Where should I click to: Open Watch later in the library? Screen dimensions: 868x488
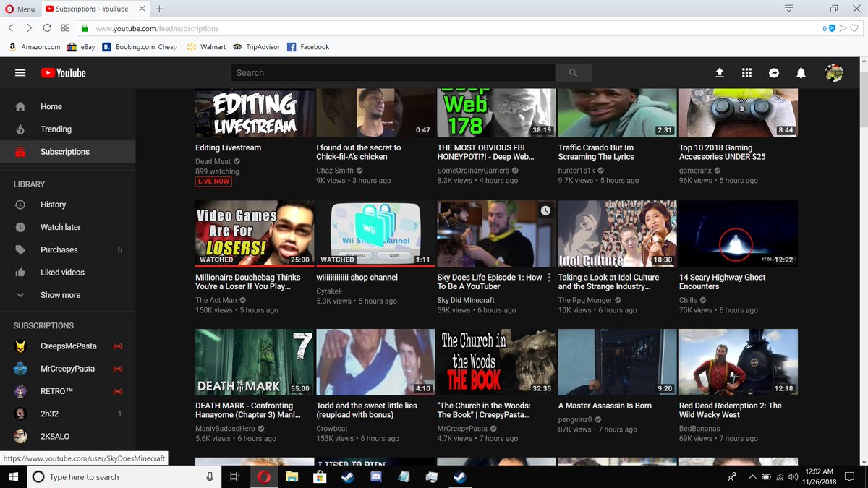tap(67, 227)
